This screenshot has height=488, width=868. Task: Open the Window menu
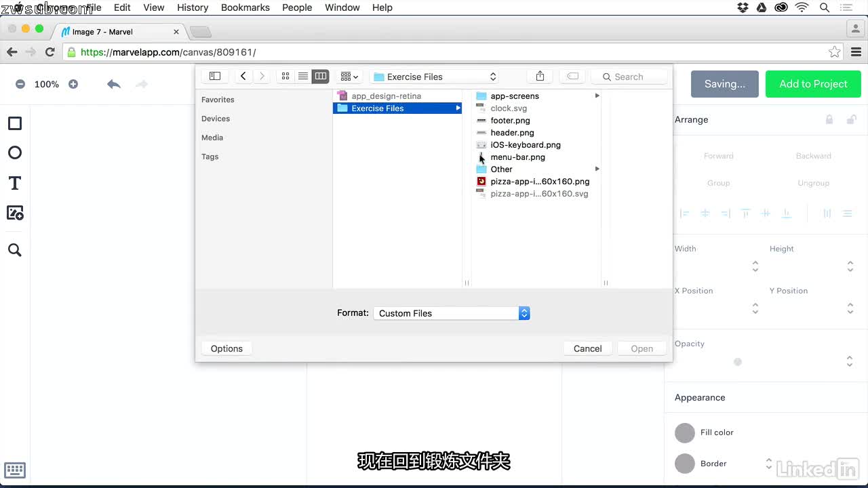[342, 7]
